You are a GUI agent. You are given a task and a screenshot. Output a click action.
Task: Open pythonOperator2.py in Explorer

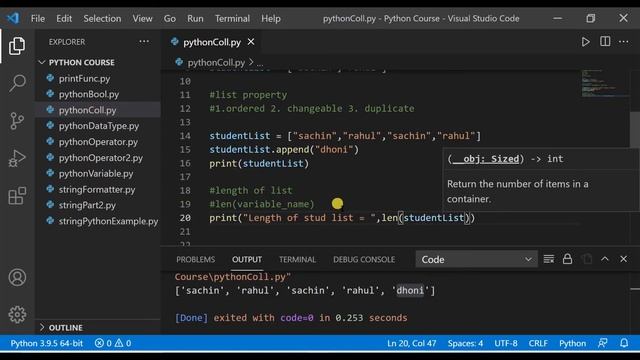coord(101,158)
